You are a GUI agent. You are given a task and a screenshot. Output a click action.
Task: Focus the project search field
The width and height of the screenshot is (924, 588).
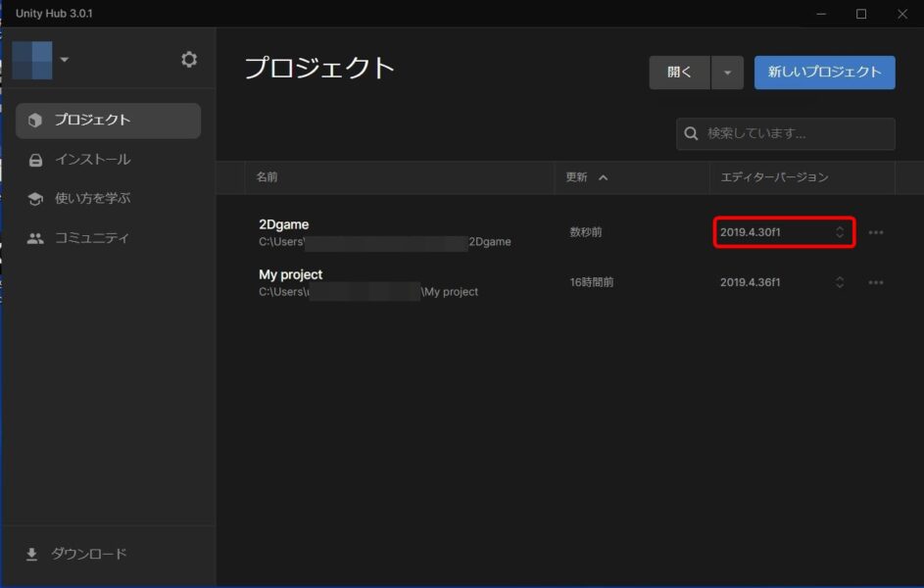[x=786, y=133]
